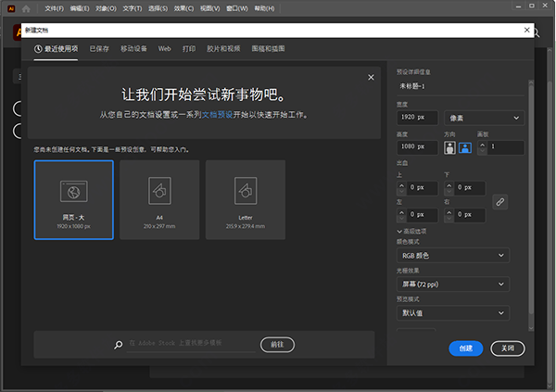Click the 前往 button beside search
Image resolution: width=556 pixels, height=392 pixels.
[x=277, y=344]
